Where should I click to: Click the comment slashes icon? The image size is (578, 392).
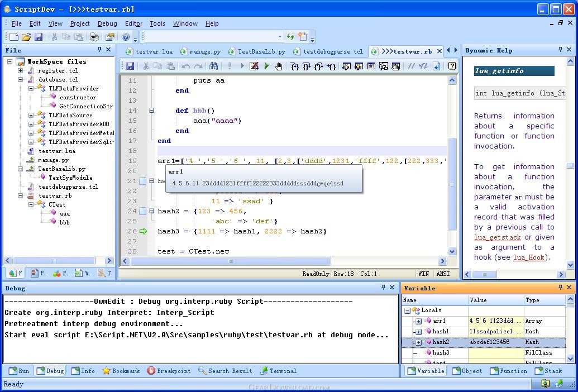[x=412, y=66]
